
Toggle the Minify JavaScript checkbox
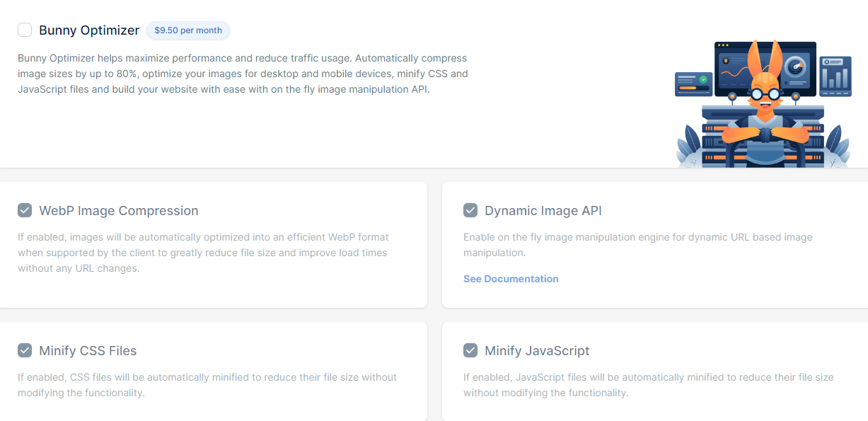[x=470, y=350]
